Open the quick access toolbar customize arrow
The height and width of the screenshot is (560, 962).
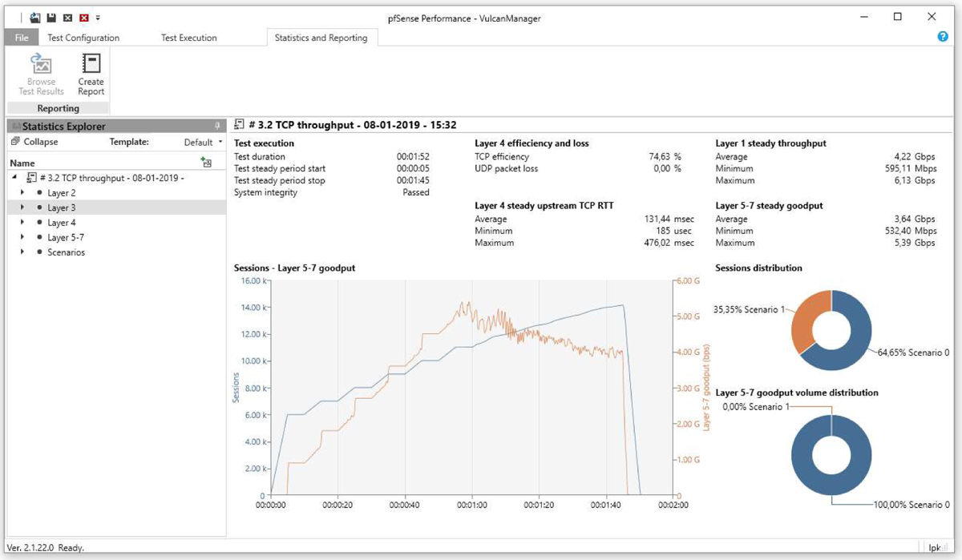click(98, 17)
